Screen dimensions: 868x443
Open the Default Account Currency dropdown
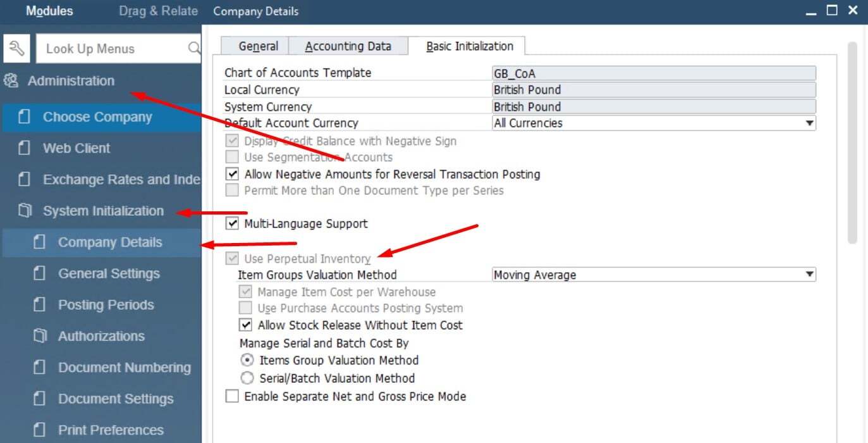[x=810, y=123]
